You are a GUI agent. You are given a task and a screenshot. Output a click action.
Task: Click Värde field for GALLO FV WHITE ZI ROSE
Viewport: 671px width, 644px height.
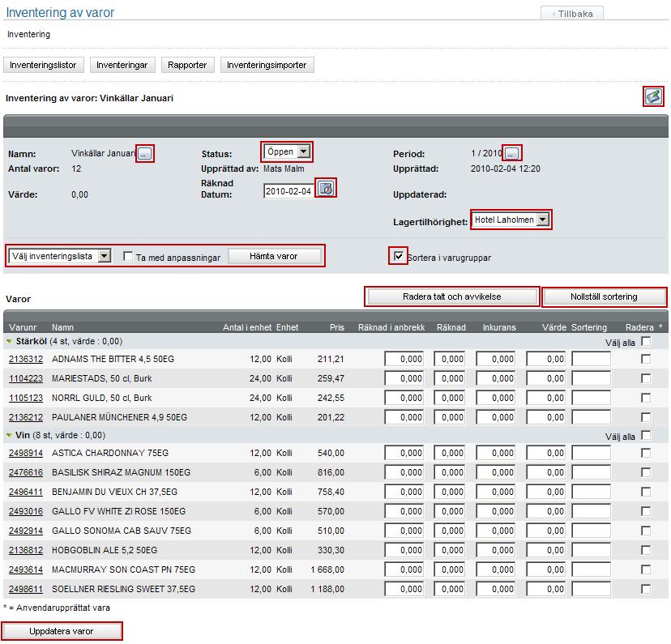click(x=545, y=511)
